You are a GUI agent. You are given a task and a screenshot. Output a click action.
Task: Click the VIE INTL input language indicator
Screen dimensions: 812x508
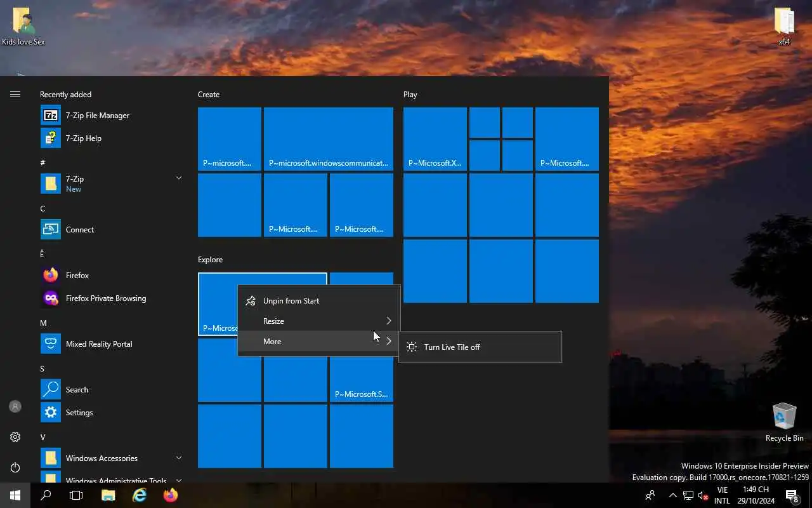pyautogui.click(x=722, y=495)
